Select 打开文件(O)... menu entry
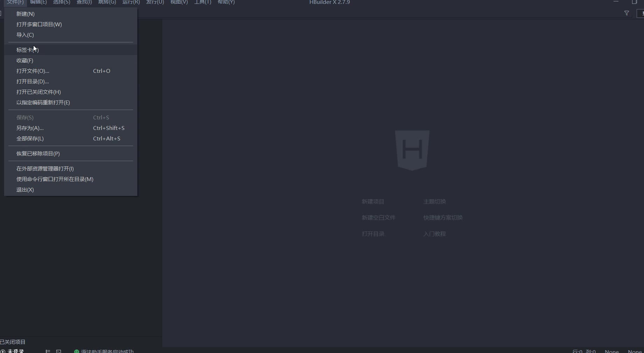 [x=71, y=71]
